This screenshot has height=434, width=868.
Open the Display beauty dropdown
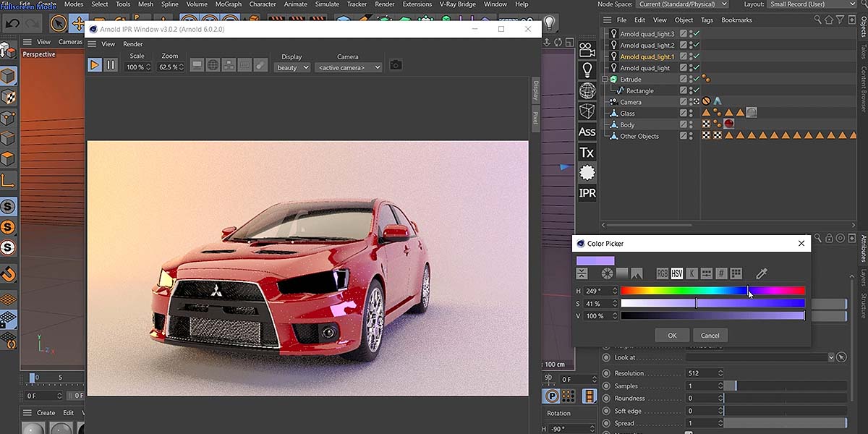[292, 67]
